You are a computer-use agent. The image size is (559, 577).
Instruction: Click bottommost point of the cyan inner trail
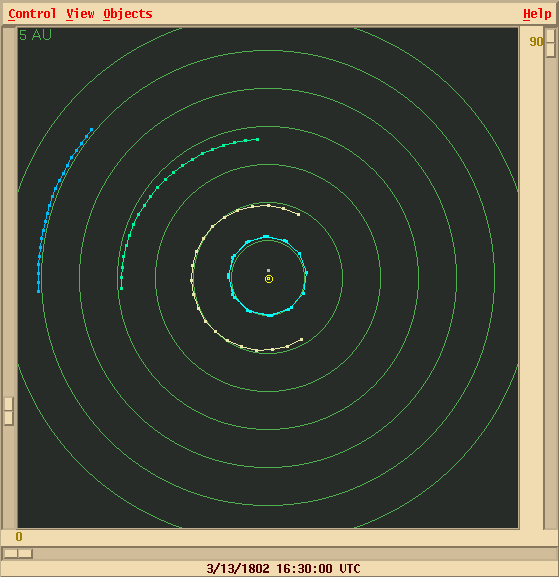tap(270, 315)
